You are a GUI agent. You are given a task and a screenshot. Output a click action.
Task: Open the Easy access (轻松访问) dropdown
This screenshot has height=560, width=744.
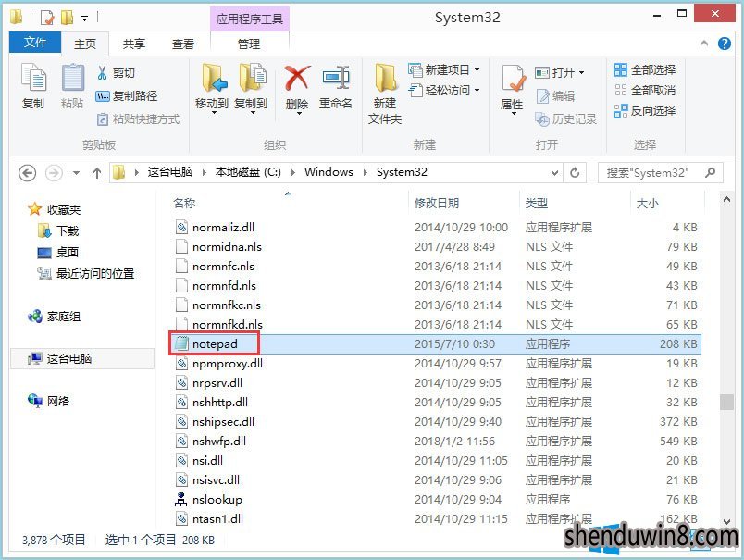[444, 90]
